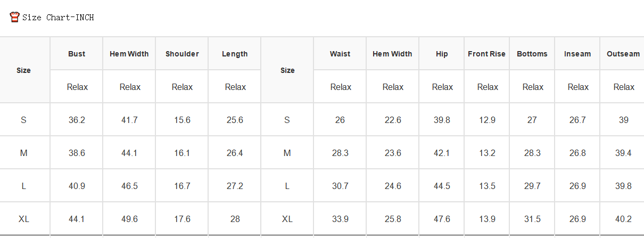Image resolution: width=644 pixels, height=238 pixels.
Task: Click outseam value 40.2 cell
Action: coord(623,219)
